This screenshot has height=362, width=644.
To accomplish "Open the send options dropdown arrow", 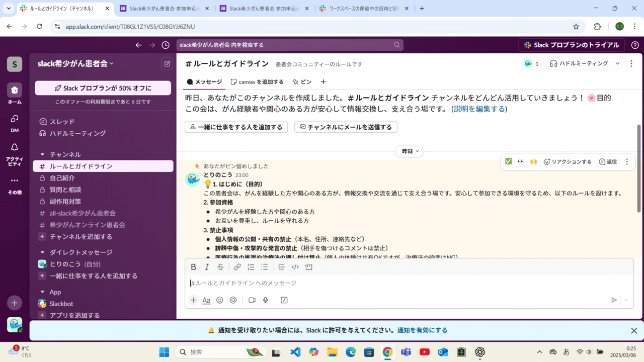I will coord(626,300).
